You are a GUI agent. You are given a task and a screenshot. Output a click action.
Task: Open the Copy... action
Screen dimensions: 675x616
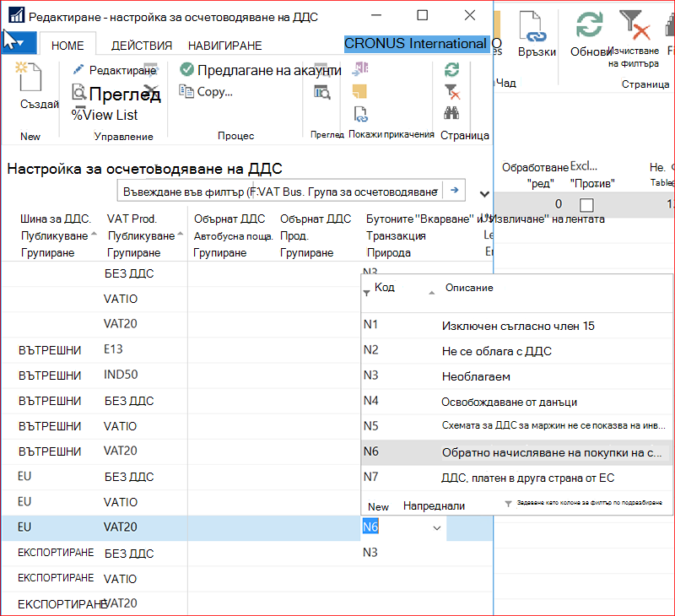coord(206,92)
